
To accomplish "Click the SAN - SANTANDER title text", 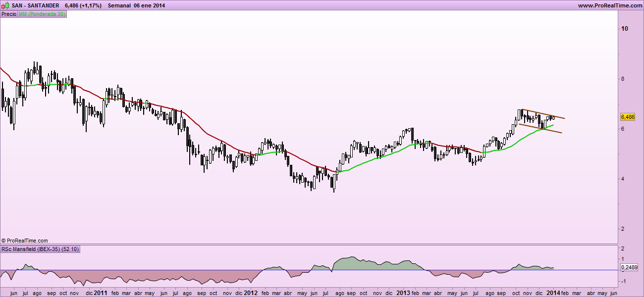I will point(35,5).
